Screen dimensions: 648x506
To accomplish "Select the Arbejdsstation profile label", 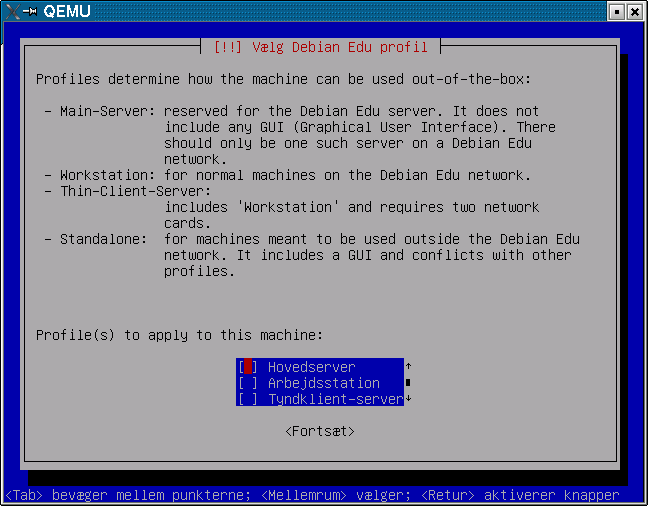I will click(x=324, y=383).
